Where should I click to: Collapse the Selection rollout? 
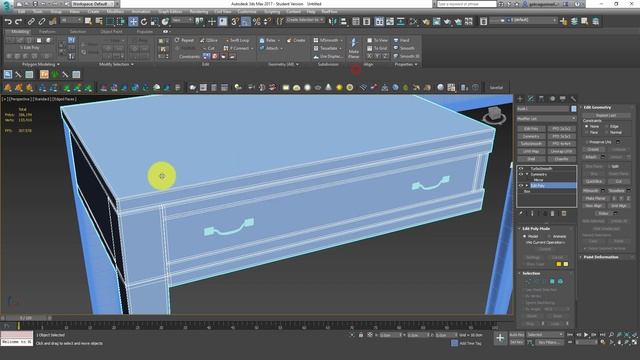[x=531, y=273]
